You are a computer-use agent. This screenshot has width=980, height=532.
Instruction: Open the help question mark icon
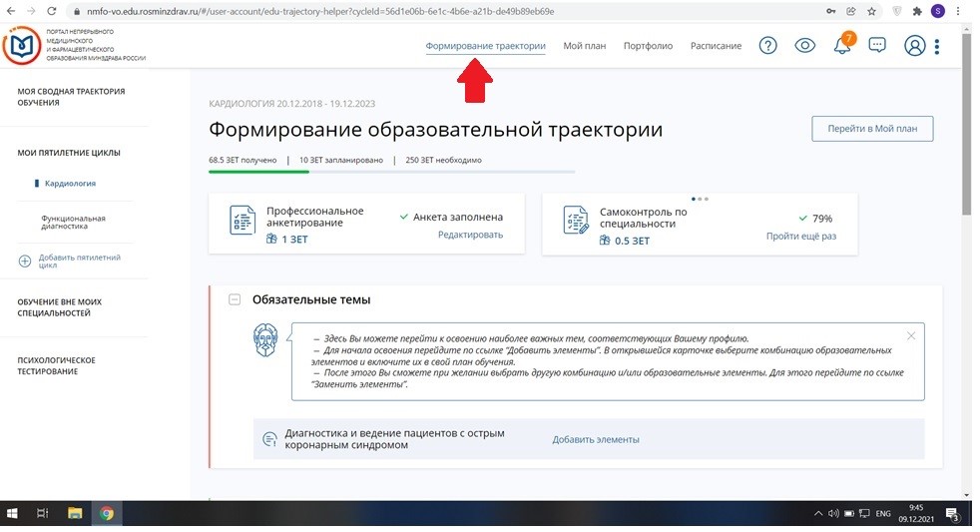coord(767,46)
